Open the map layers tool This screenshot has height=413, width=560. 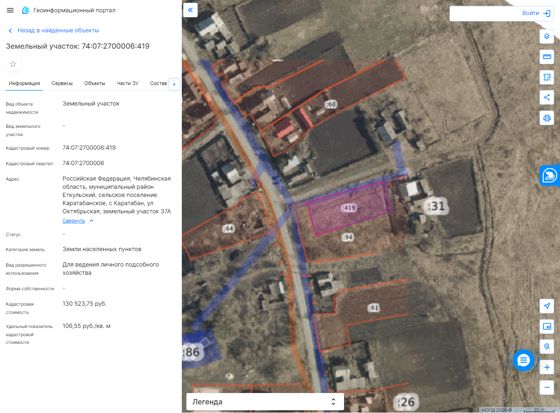point(546,36)
